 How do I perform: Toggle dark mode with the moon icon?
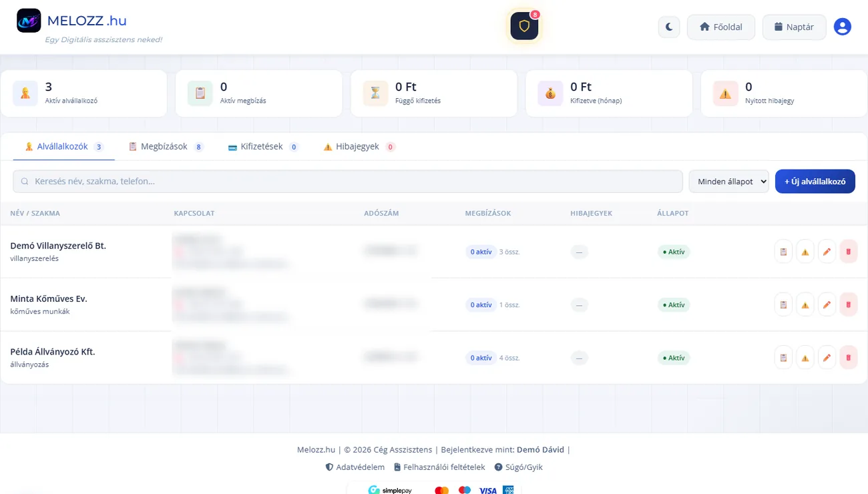[x=669, y=27]
